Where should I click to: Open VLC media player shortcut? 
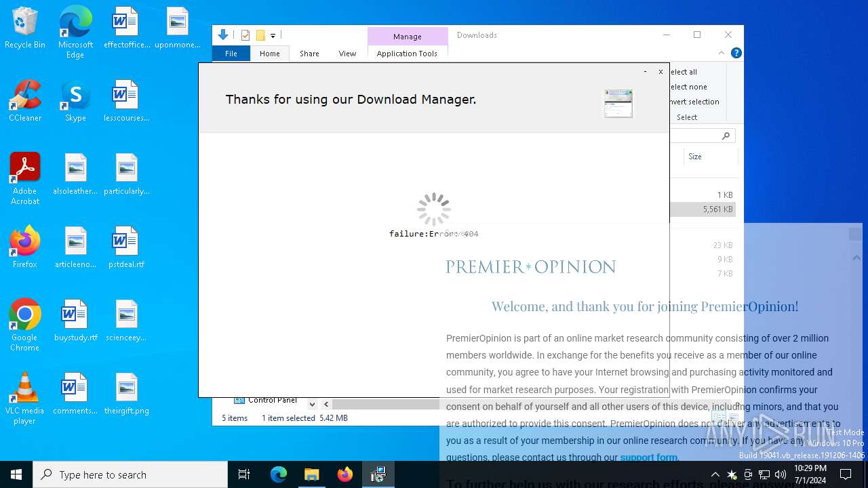point(25,399)
